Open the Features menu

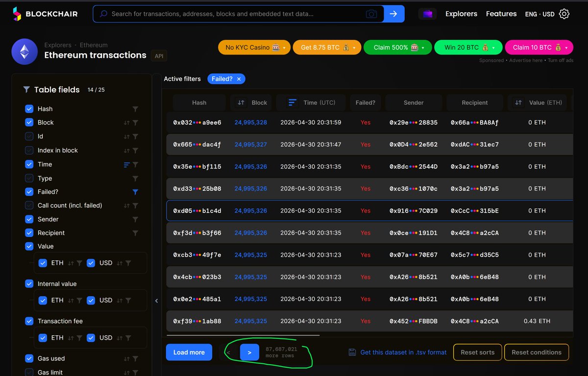(501, 14)
